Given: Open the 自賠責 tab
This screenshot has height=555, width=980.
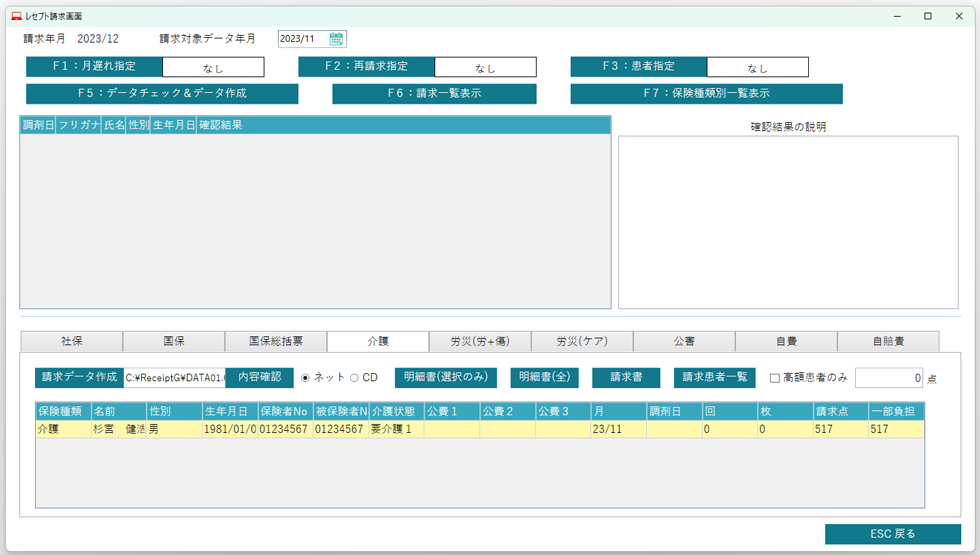Looking at the screenshot, I should [888, 341].
